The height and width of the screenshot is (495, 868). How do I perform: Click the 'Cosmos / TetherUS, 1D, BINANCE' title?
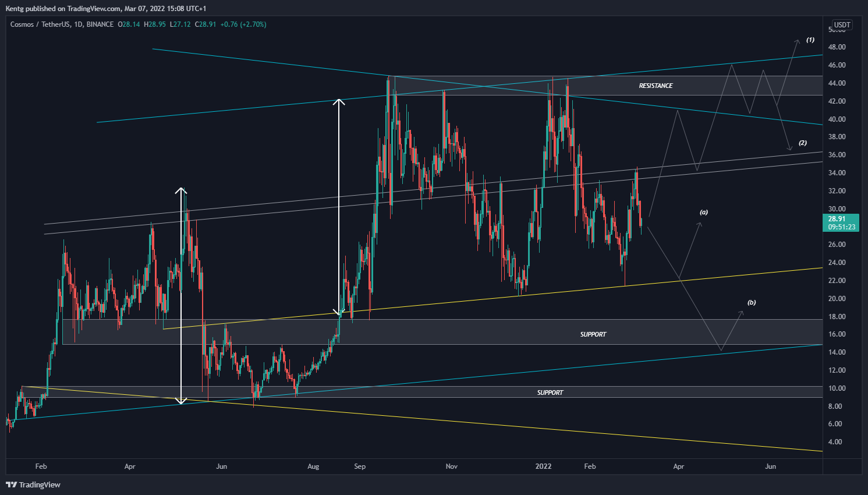(62, 24)
